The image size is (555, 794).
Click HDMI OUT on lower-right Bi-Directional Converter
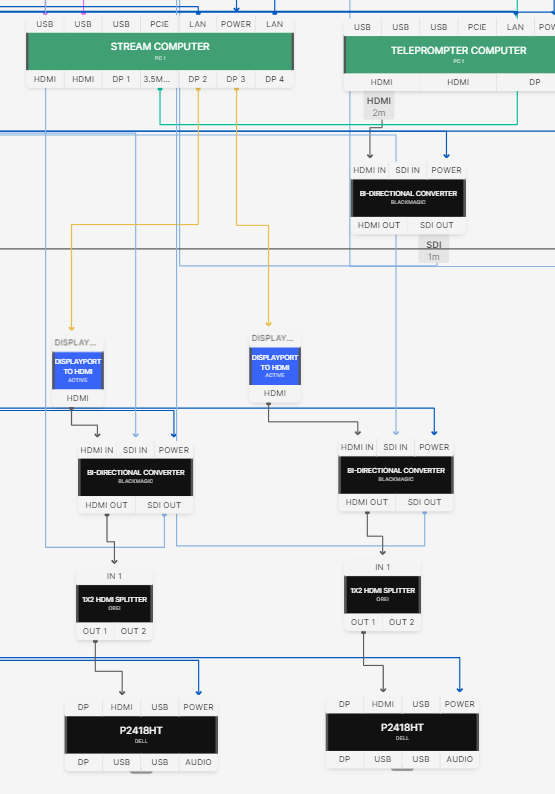(x=367, y=502)
